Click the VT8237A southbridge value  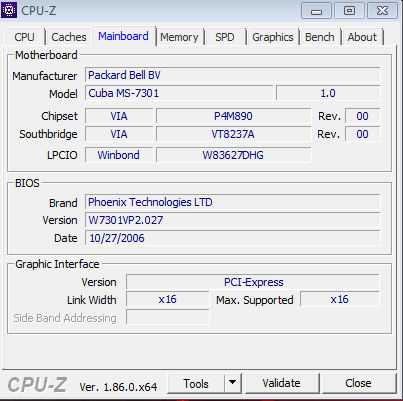click(x=233, y=134)
